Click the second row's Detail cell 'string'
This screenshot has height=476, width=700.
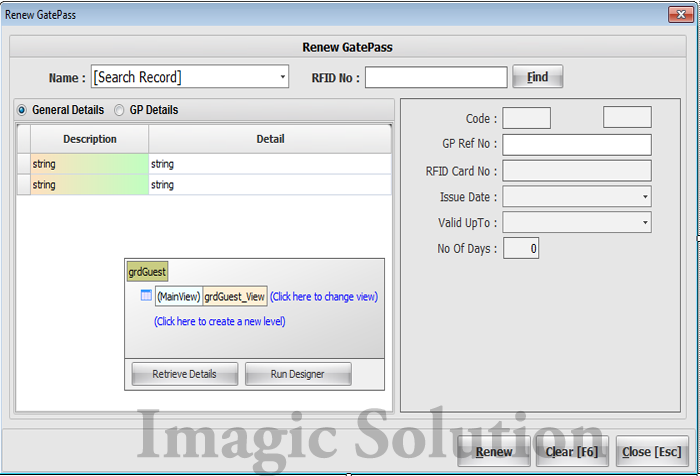[270, 184]
